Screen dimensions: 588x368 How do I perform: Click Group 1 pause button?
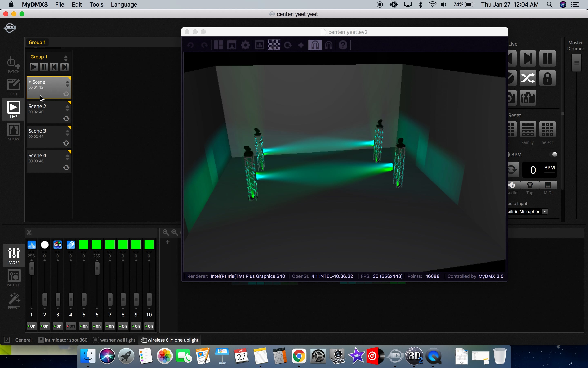(44, 67)
